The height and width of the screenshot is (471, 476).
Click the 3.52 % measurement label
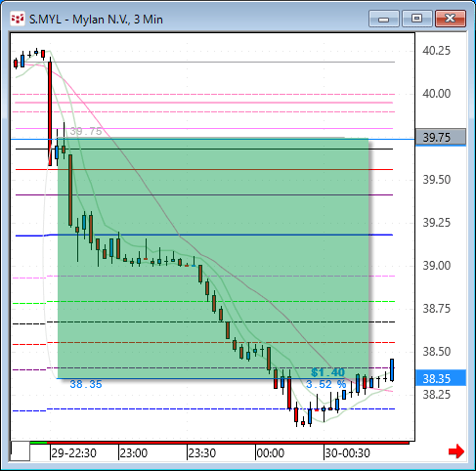(326, 384)
